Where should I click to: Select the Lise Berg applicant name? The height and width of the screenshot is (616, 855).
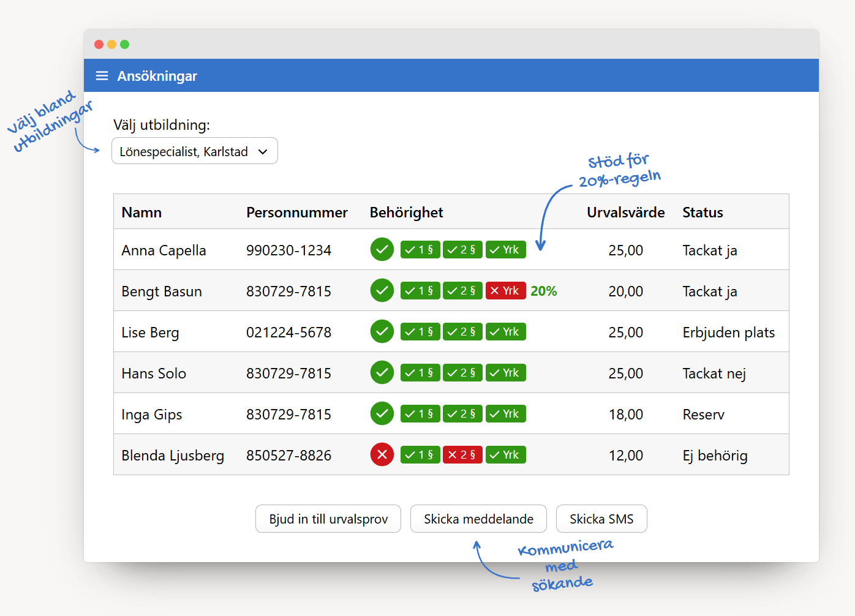[150, 332]
